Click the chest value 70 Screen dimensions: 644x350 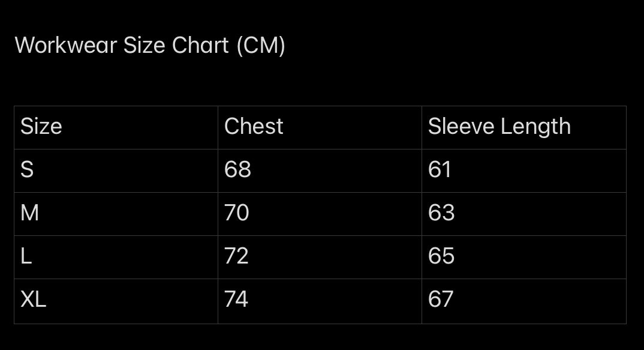(x=237, y=213)
